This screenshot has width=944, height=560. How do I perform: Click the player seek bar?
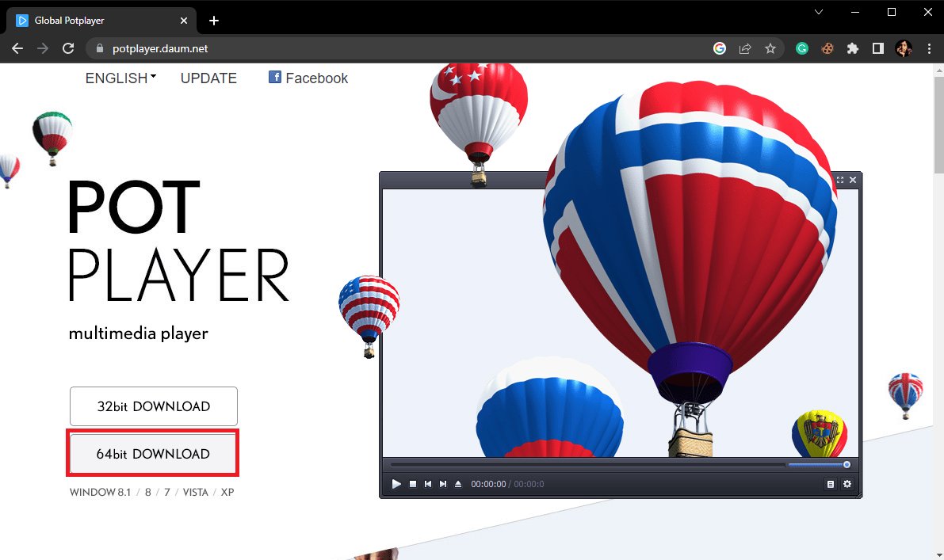tap(587, 464)
